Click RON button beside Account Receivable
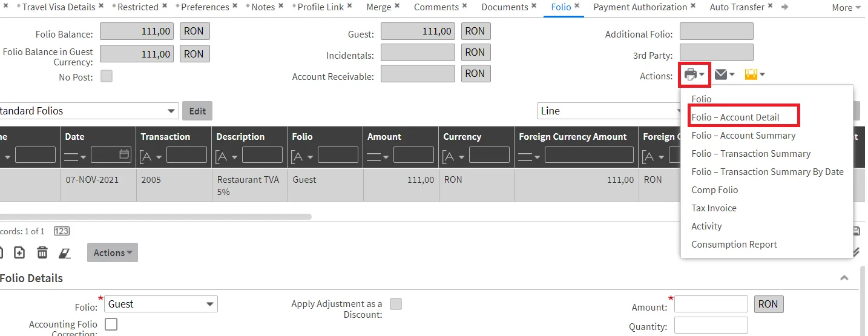Viewport: 868px width, 336px height. [x=475, y=73]
